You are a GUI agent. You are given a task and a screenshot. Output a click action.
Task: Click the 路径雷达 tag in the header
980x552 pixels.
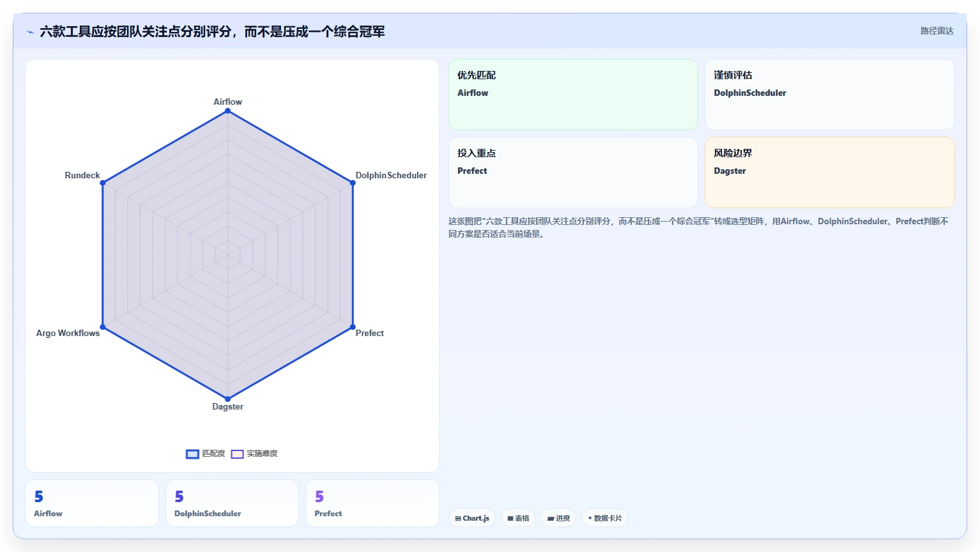pos(937,31)
